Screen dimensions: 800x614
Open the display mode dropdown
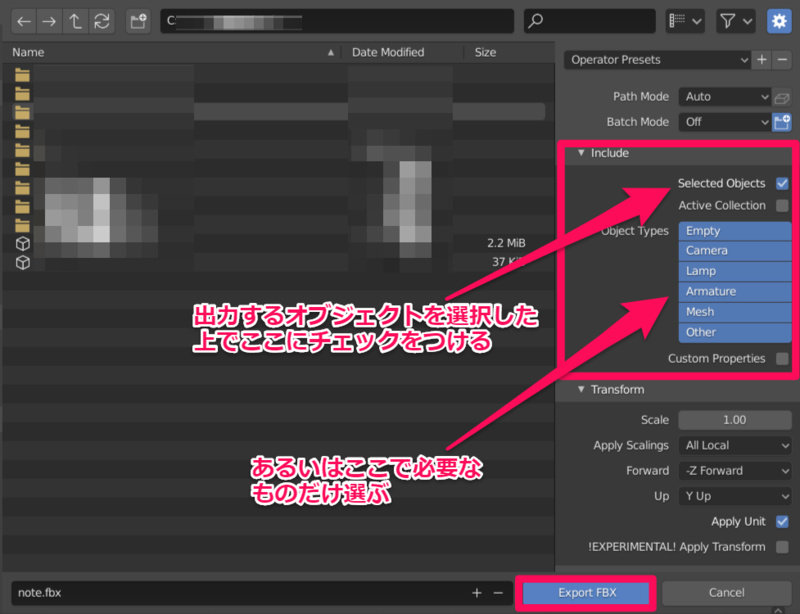[x=685, y=21]
